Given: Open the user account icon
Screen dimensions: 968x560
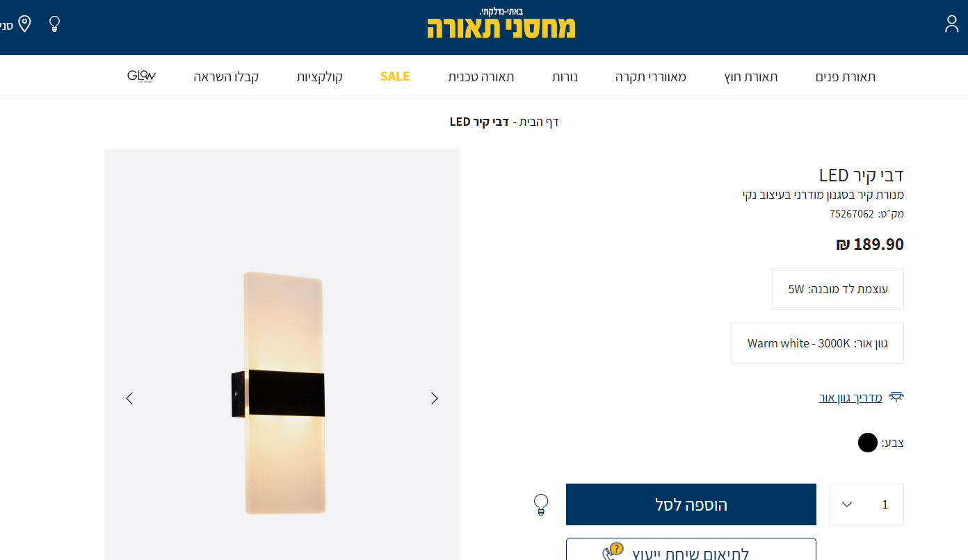Looking at the screenshot, I should 951,24.
